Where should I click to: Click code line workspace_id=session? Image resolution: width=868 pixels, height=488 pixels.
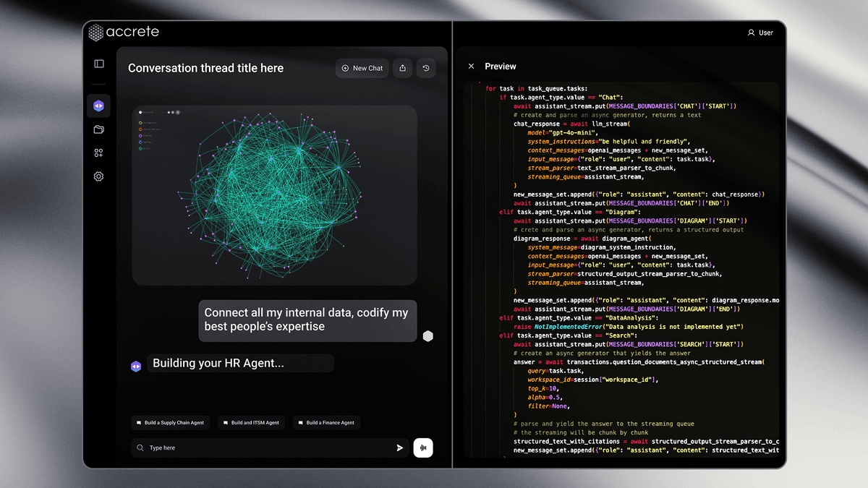[593, 380]
